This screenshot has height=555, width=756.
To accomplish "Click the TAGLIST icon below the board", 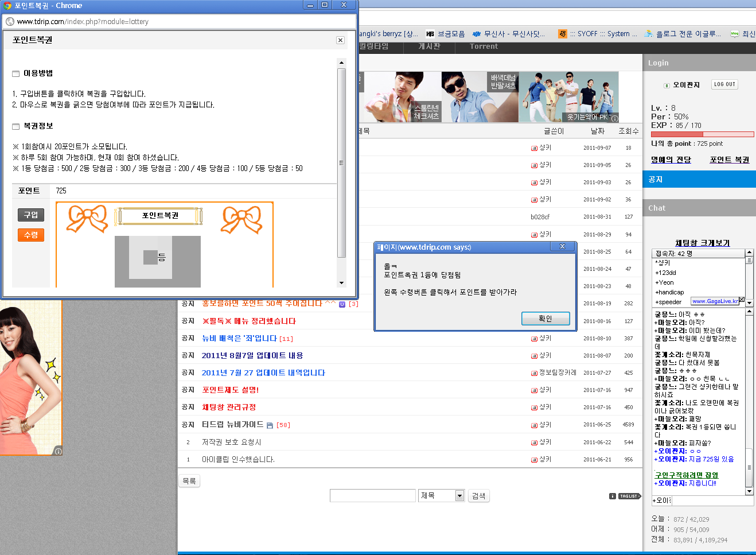I will (629, 496).
